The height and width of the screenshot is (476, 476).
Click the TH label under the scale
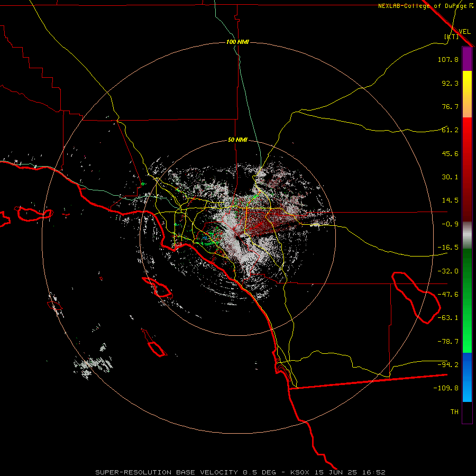pos(454,412)
